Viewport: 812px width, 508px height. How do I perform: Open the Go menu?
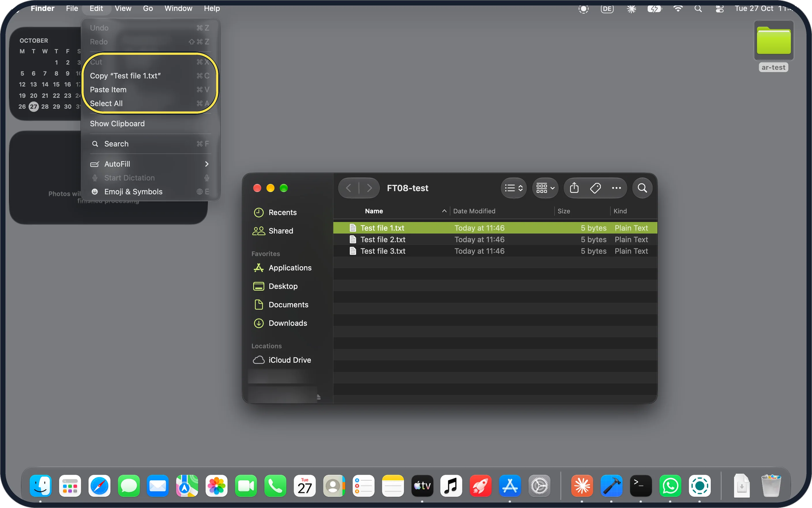click(x=148, y=8)
